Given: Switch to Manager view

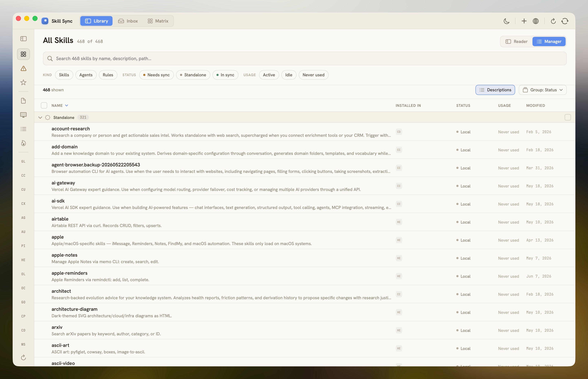Looking at the screenshot, I should (x=549, y=42).
